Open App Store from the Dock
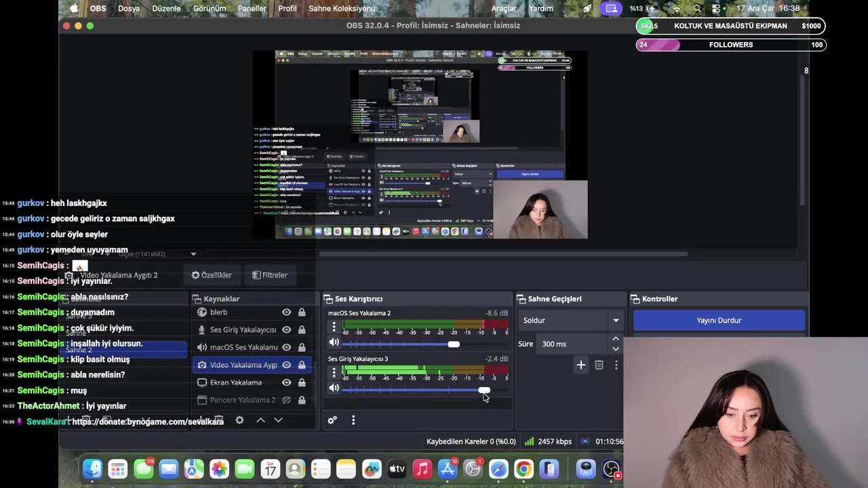Screen dimensions: 868x488 (x=448, y=469)
